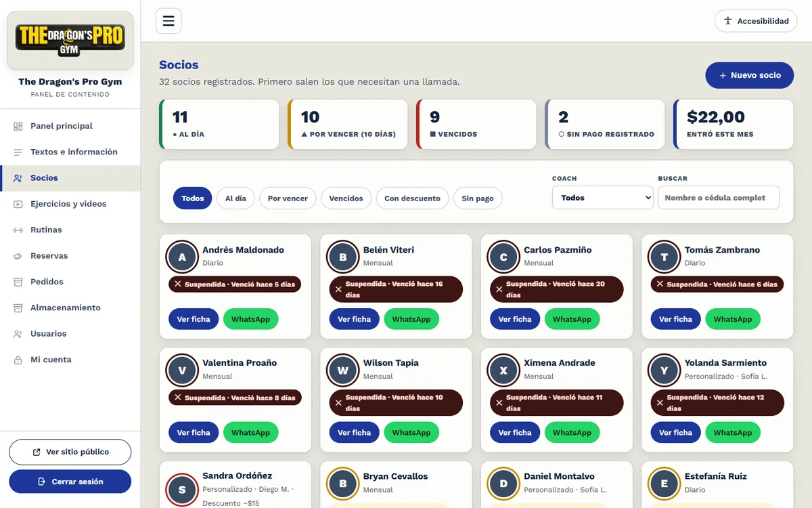Click the Reservas megaphone icon
Image resolution: width=812 pixels, height=508 pixels.
coord(18,256)
